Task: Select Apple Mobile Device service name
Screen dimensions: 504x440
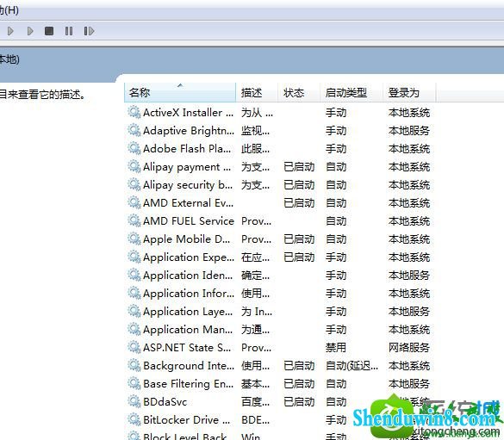Action: point(186,239)
